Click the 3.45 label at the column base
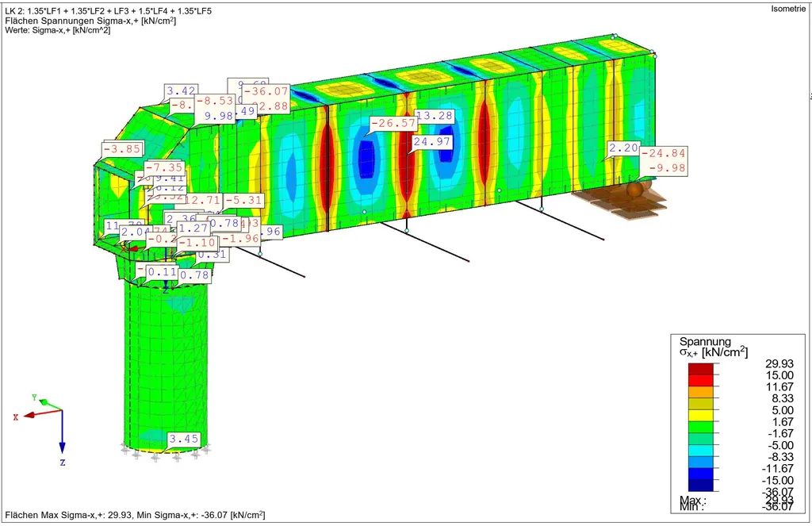 click(183, 439)
